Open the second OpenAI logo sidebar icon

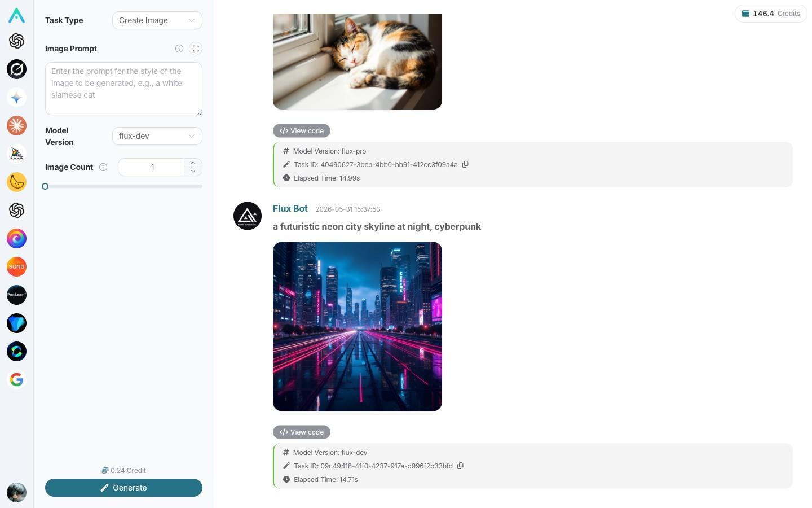click(x=16, y=210)
